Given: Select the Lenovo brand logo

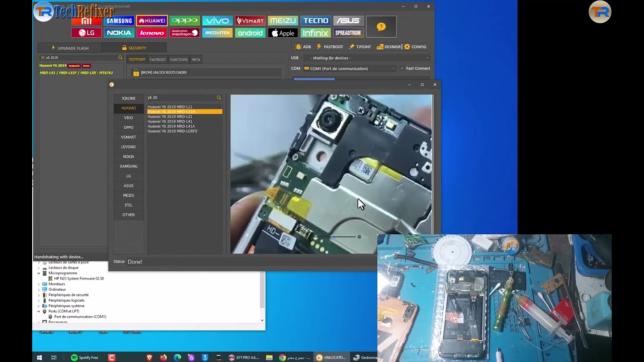Looking at the screenshot, I should pos(152,33).
